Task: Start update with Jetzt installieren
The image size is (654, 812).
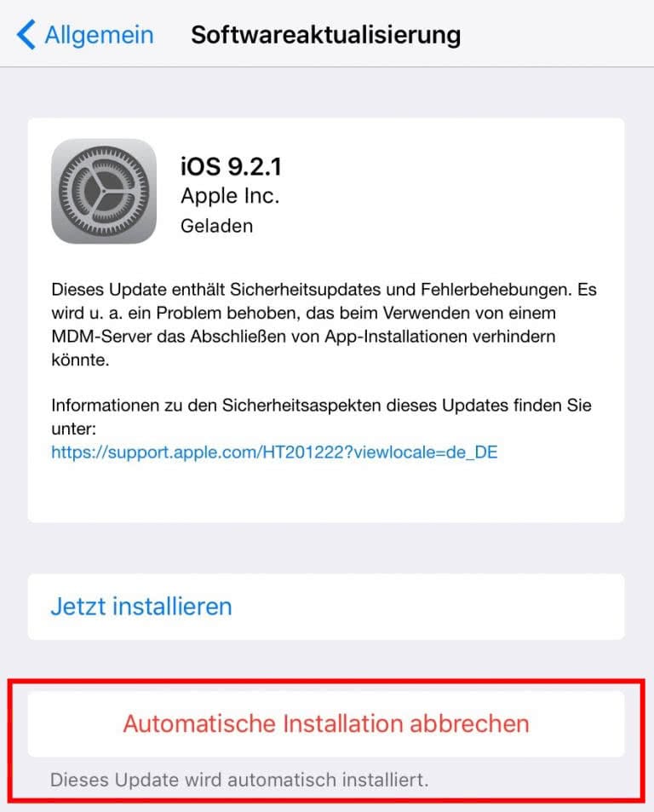Action: pos(326,607)
